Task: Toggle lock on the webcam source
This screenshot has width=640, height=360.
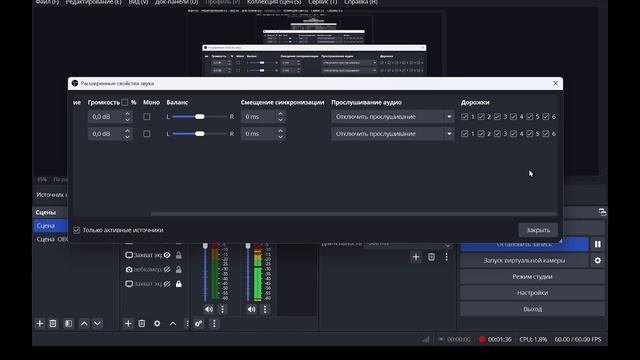Action: click(x=178, y=269)
